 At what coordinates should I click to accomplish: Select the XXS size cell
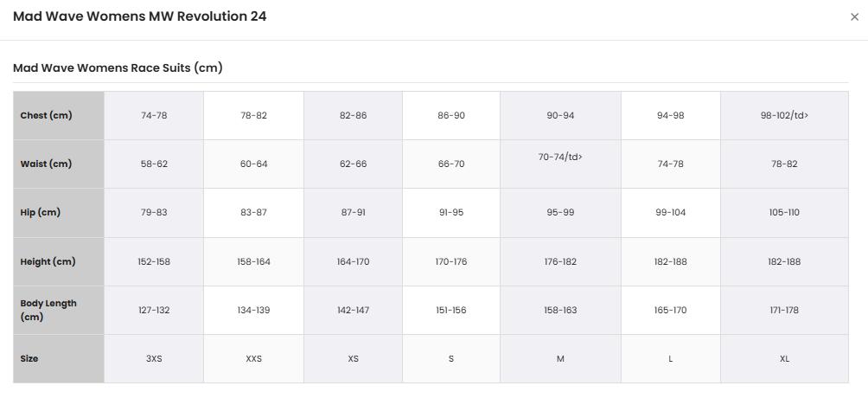[253, 358]
